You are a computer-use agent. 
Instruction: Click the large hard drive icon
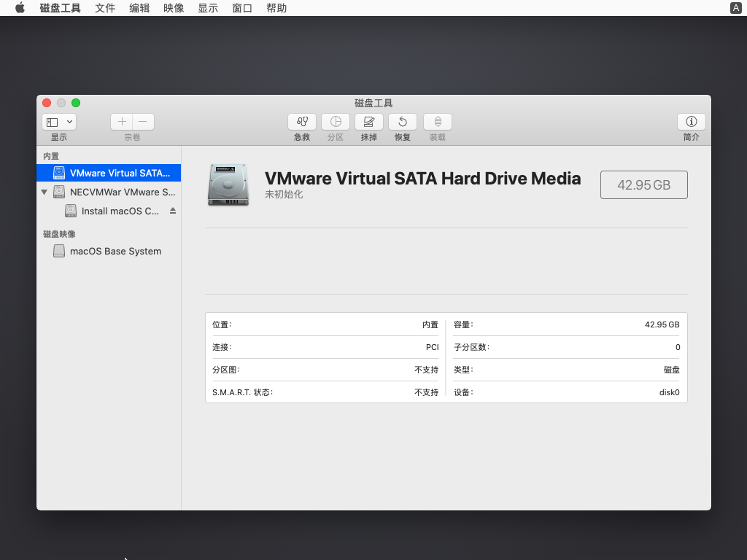(x=228, y=184)
